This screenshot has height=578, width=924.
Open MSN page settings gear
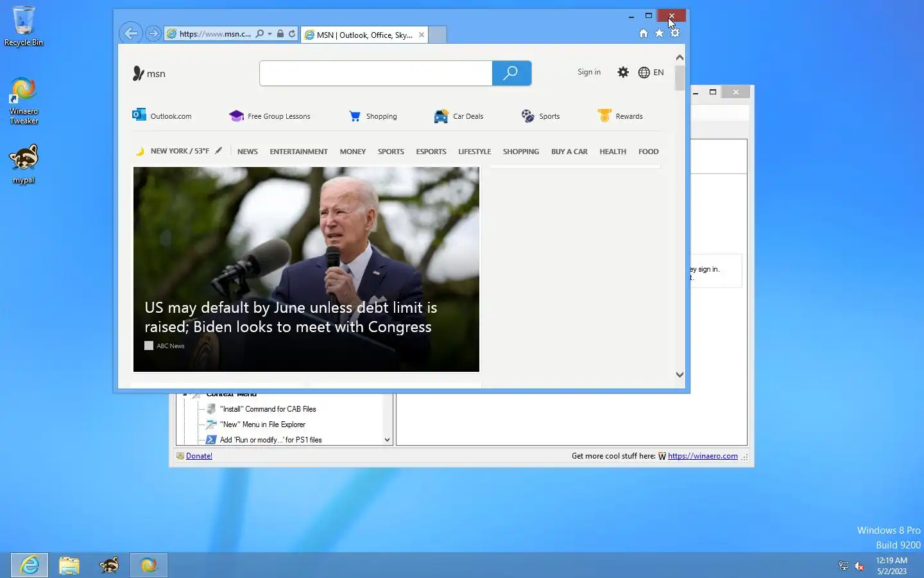click(623, 73)
